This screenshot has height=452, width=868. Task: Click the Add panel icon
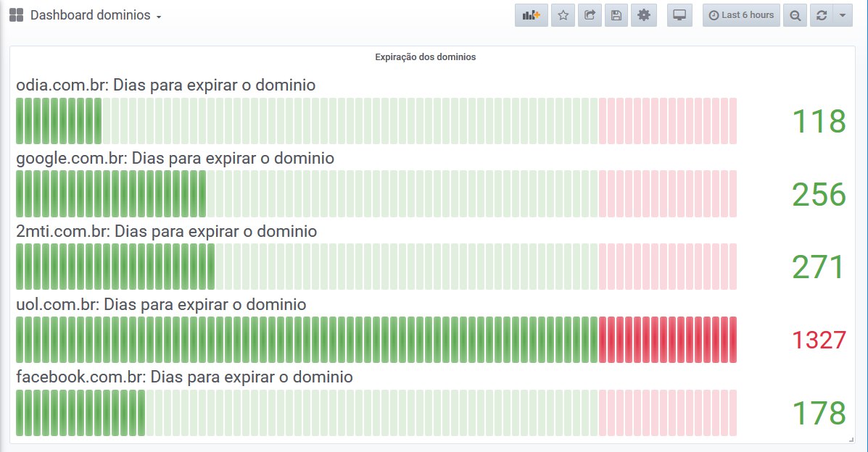coord(532,15)
